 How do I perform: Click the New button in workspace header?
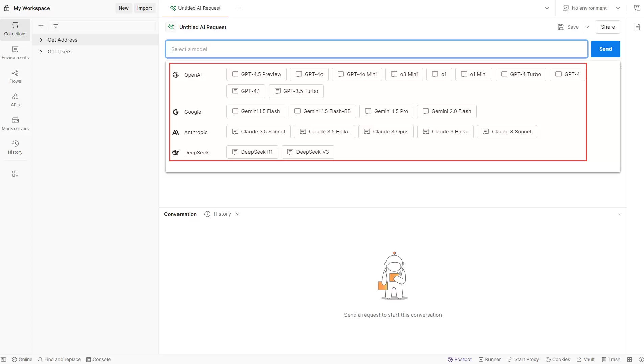(x=124, y=8)
